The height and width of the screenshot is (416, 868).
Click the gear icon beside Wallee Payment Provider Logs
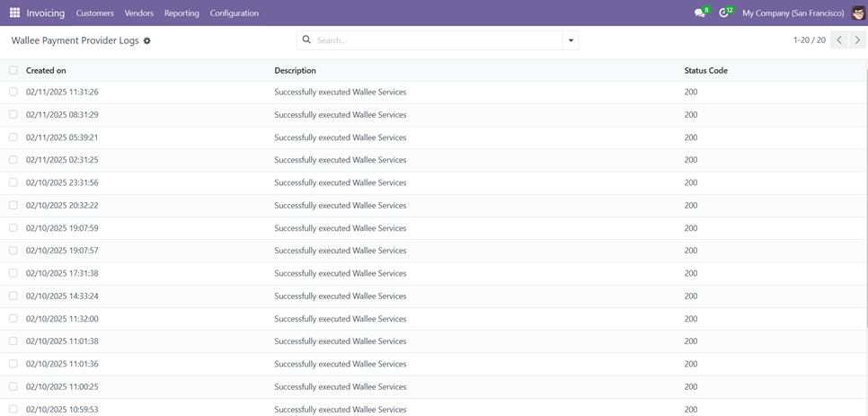pyautogui.click(x=147, y=40)
